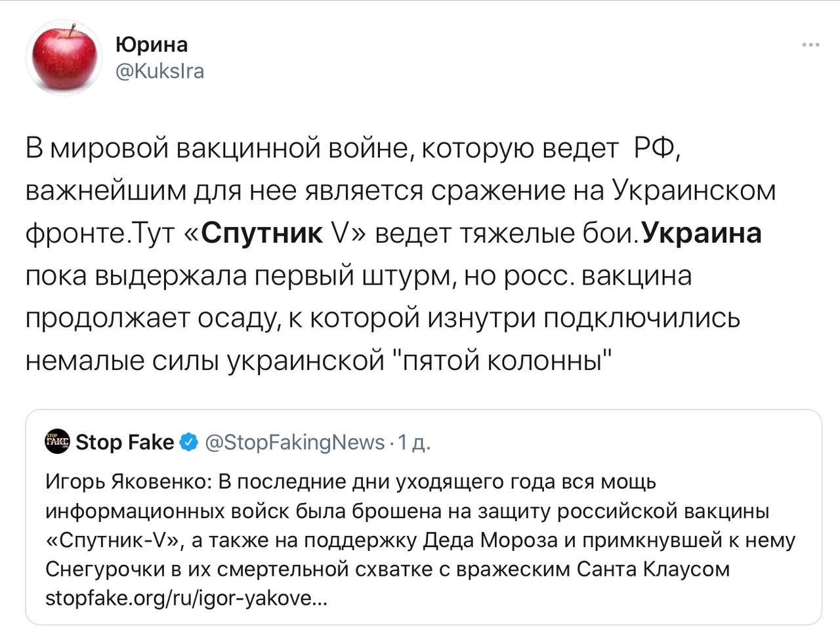
Task: Open the red apple profile avatar
Action: click(64, 58)
